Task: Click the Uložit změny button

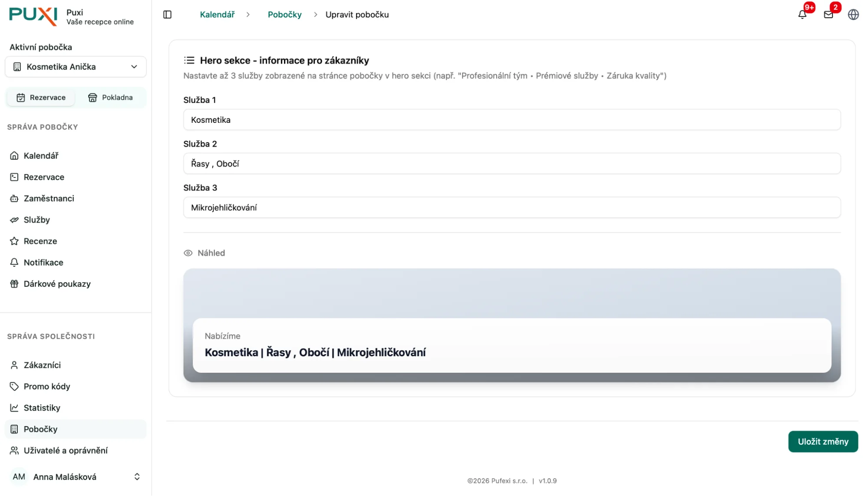Action: [822, 441]
